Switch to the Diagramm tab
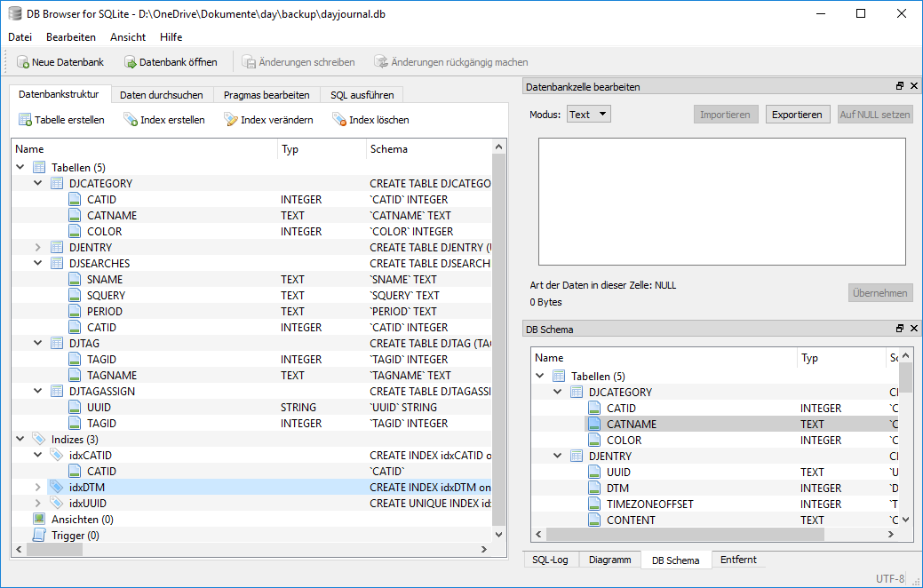Viewport: 923px width, 588px height. tap(609, 560)
